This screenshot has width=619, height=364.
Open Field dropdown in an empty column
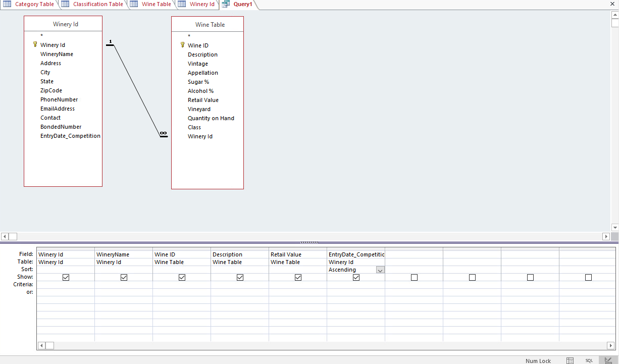click(414, 254)
